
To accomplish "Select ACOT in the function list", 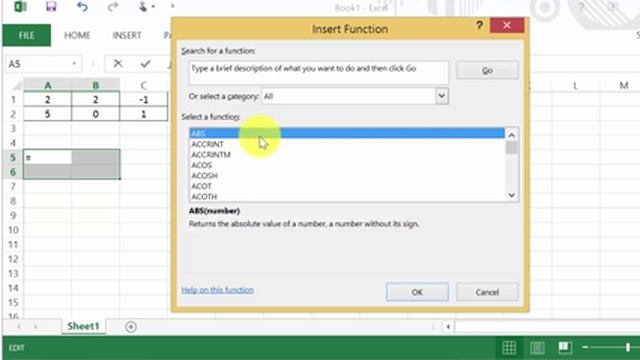I will (x=347, y=186).
